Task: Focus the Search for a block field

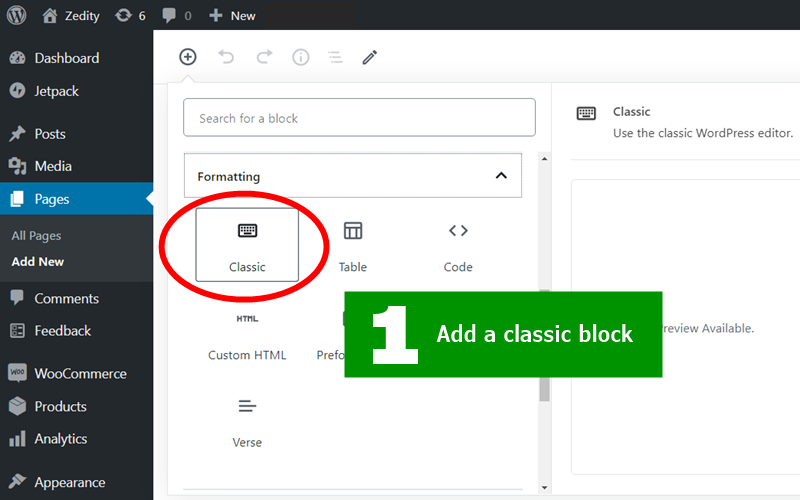Action: [359, 118]
